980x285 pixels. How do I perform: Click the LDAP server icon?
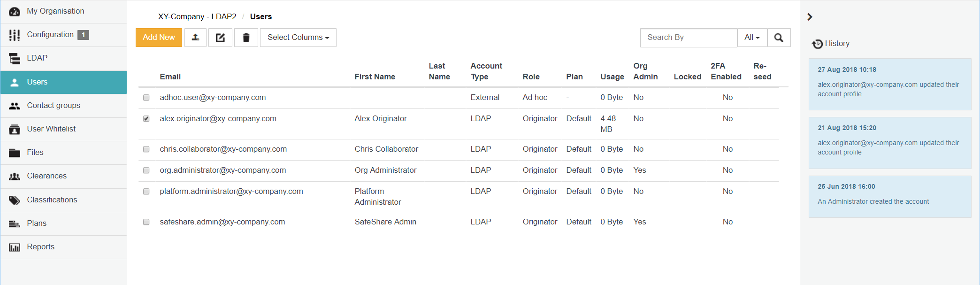tap(15, 58)
